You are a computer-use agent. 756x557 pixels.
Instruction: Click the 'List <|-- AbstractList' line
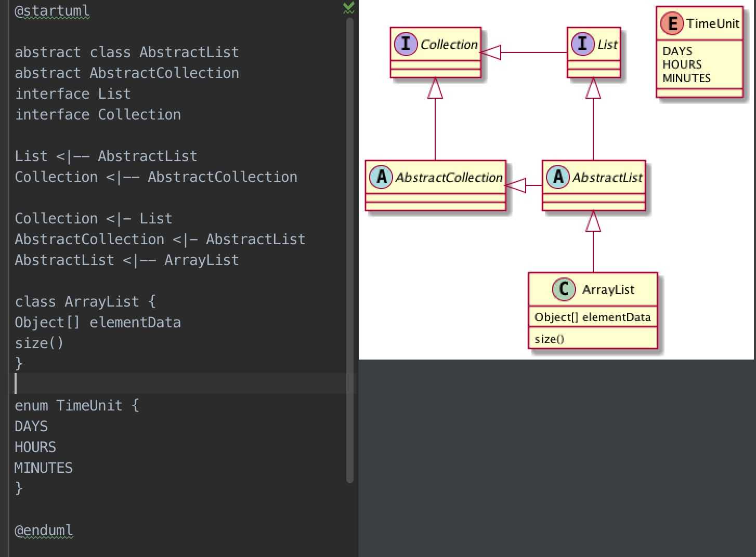(106, 156)
